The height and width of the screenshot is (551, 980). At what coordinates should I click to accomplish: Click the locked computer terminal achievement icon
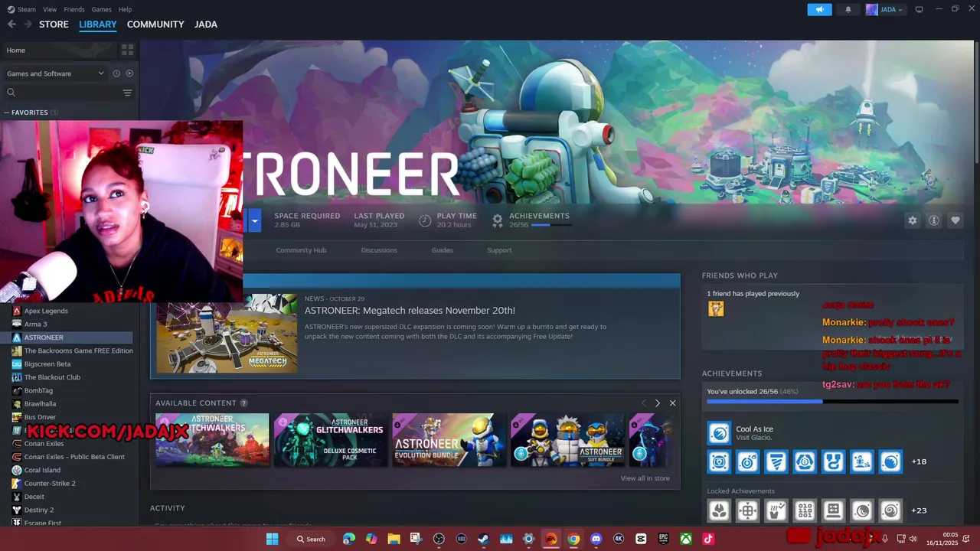(x=833, y=510)
